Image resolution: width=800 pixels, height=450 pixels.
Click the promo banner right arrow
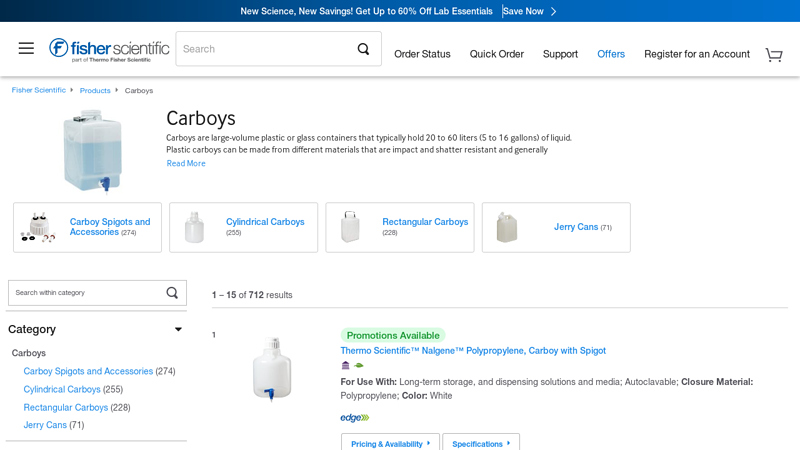[554, 11]
